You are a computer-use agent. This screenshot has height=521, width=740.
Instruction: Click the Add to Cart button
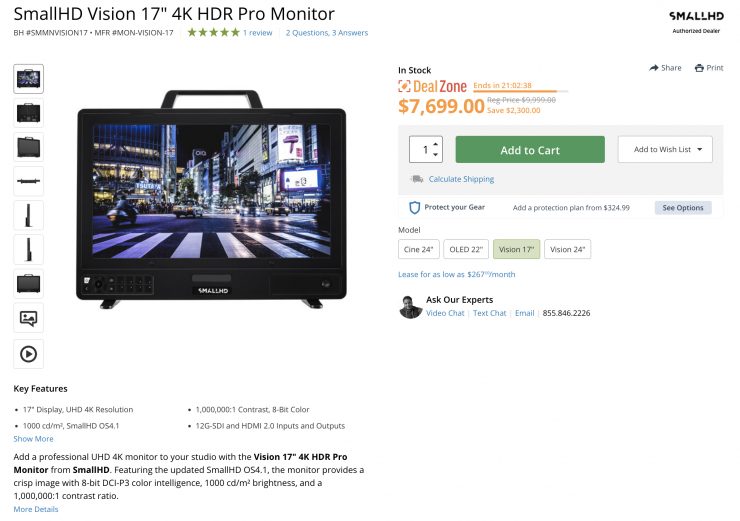click(x=530, y=150)
